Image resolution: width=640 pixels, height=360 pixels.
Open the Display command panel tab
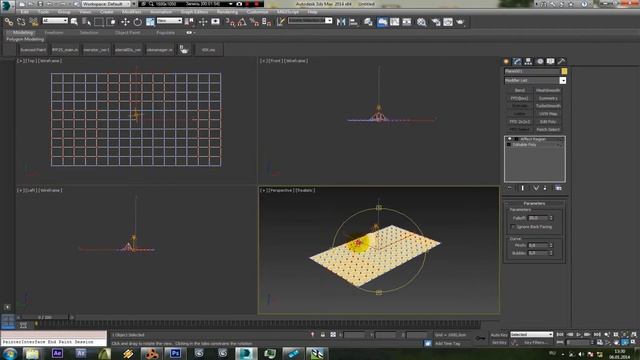pos(551,61)
